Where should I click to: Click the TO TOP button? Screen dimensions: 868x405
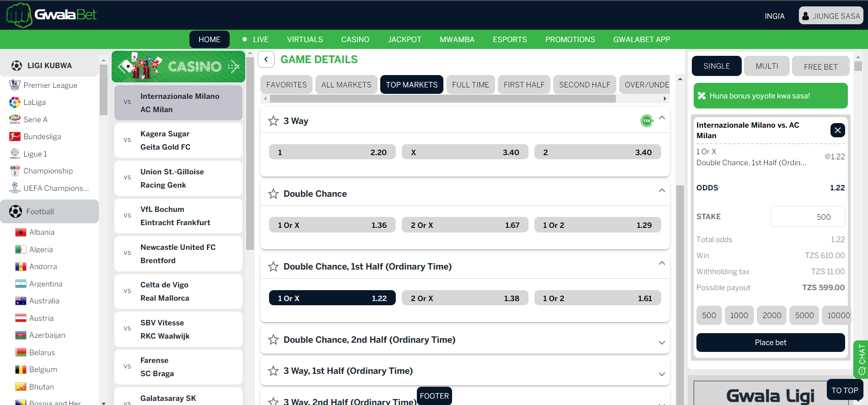845,390
